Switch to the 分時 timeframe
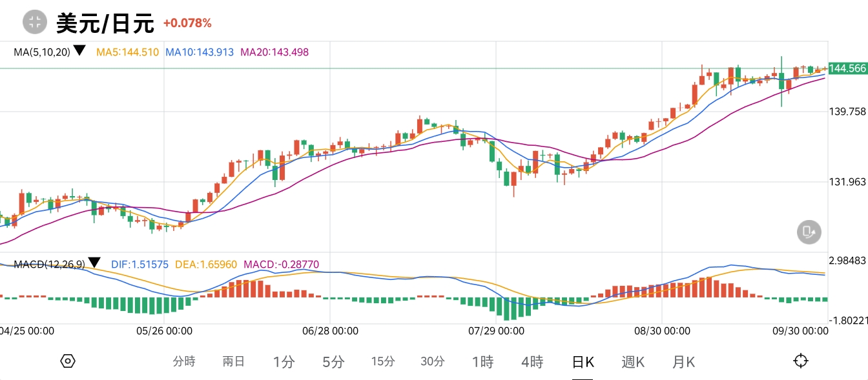 click(x=184, y=362)
